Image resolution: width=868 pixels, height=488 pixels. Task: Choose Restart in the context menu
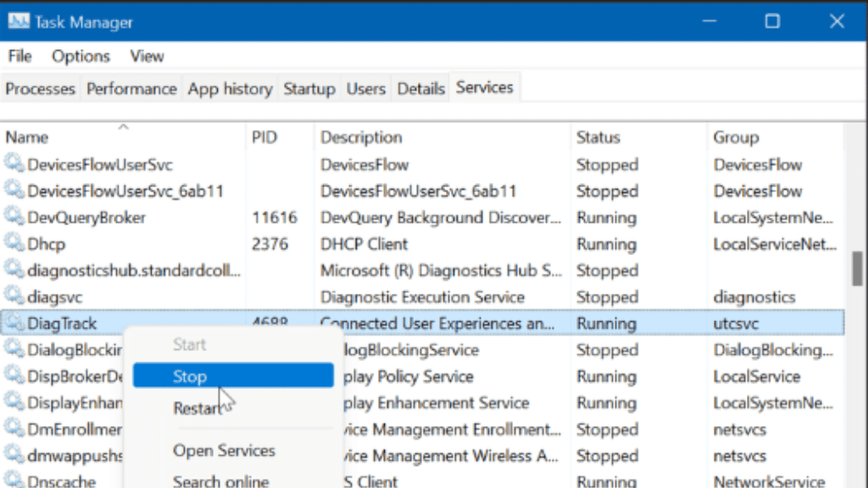(198, 408)
